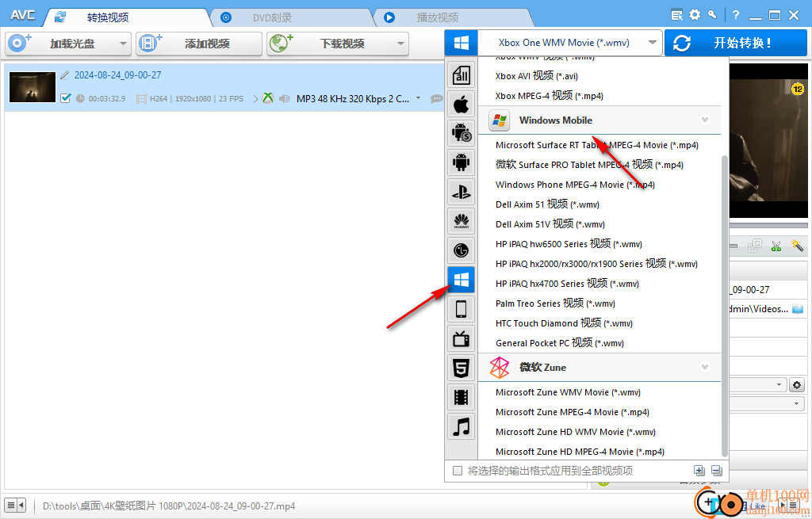Click the speaker audio icon in file row

click(285, 98)
